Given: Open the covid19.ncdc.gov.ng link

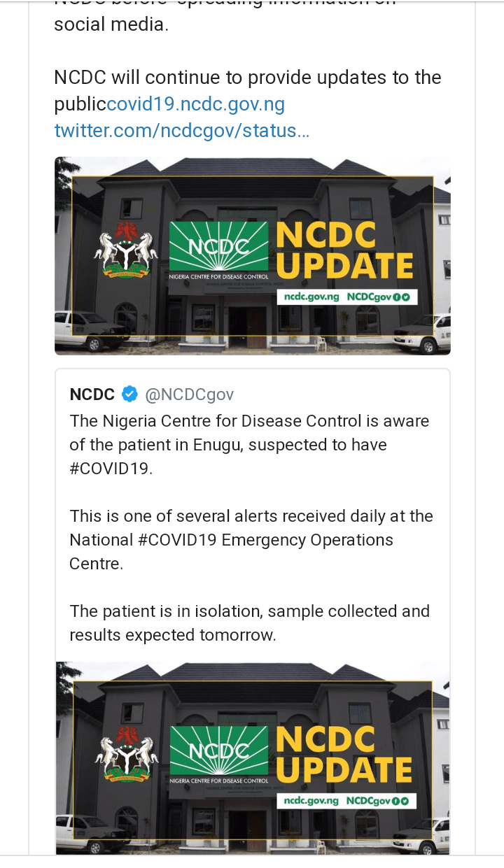Looking at the screenshot, I should pyautogui.click(x=196, y=105).
